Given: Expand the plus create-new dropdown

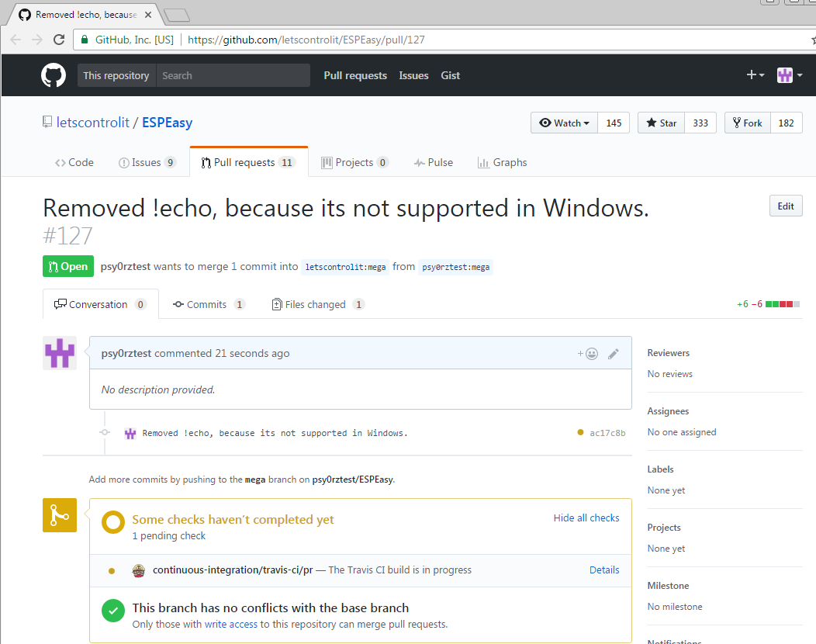Looking at the screenshot, I should (x=755, y=75).
